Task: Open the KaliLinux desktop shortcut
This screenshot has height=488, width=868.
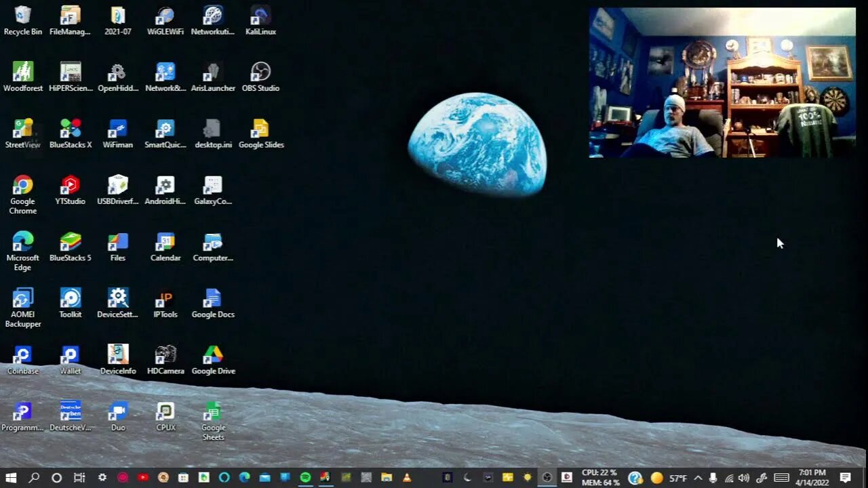Action: [260, 20]
